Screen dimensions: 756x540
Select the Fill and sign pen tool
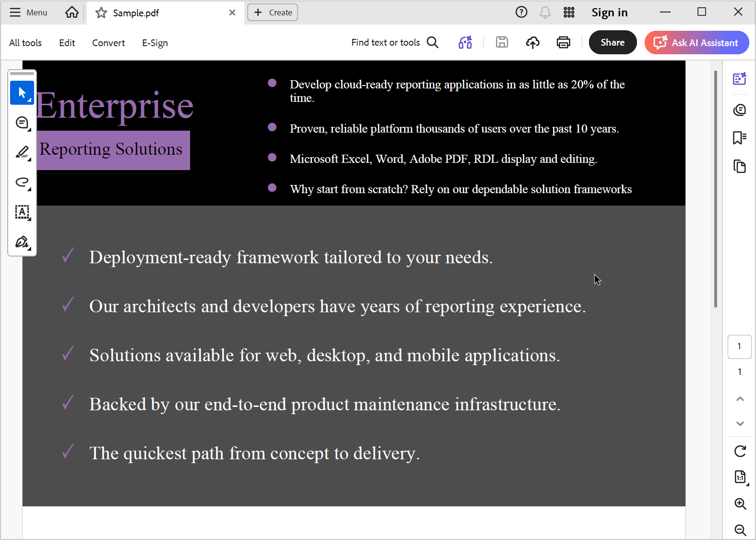coord(22,242)
